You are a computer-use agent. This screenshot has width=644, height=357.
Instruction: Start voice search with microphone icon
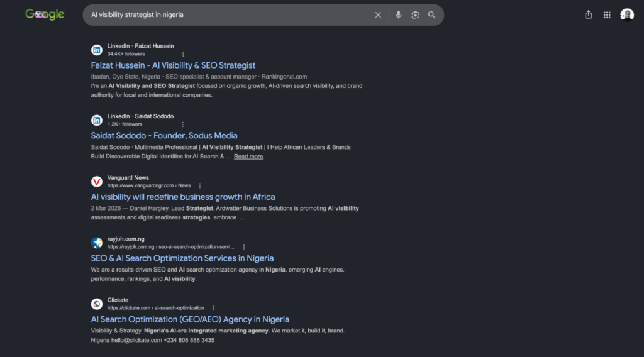398,15
